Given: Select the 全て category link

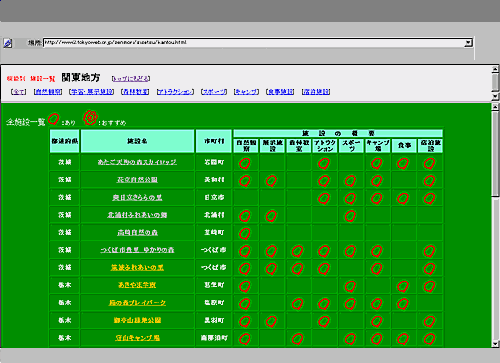Looking at the screenshot, I should [18, 92].
